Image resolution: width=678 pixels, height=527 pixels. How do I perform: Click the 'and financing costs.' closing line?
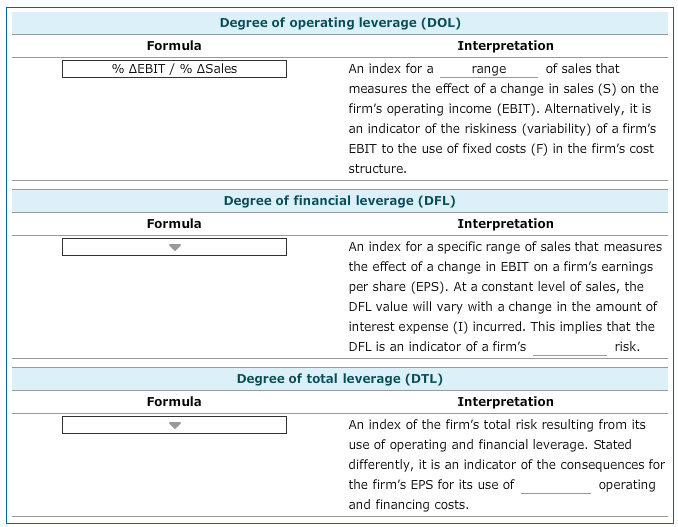[x=408, y=505]
